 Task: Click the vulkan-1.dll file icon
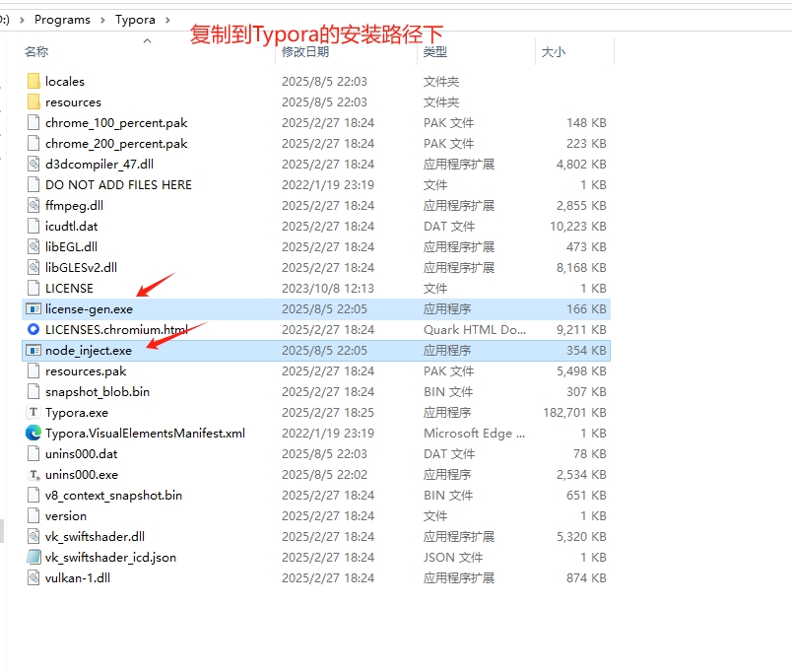coord(33,578)
